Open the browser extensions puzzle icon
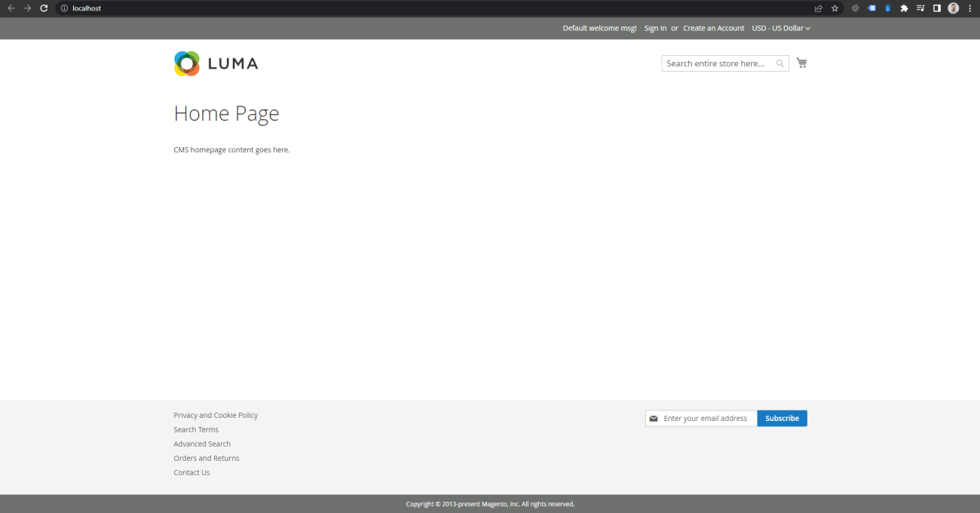The height and width of the screenshot is (513, 980). tap(904, 8)
